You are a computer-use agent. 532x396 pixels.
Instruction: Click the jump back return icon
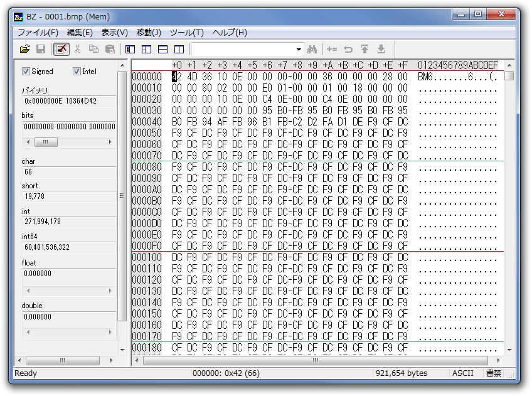click(x=348, y=50)
